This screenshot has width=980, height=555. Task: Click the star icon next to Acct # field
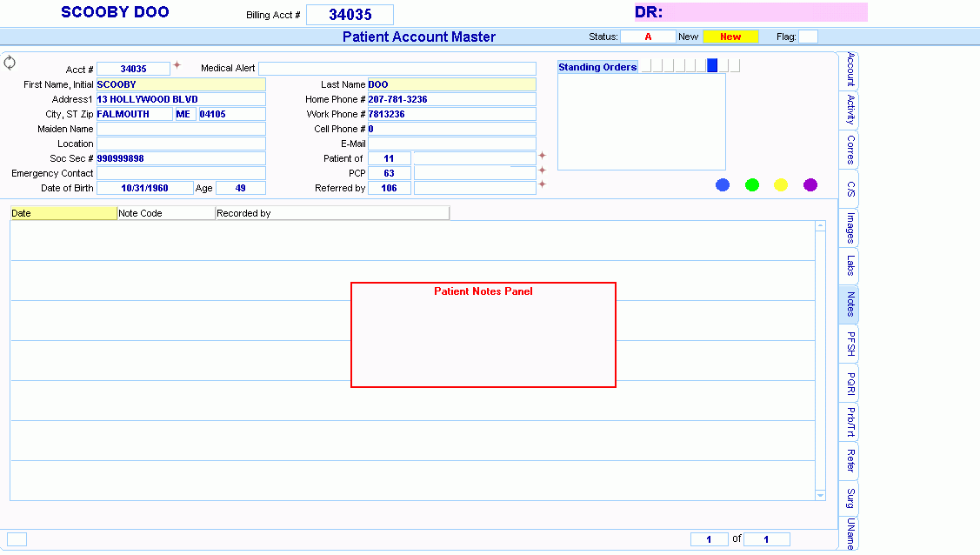click(177, 65)
